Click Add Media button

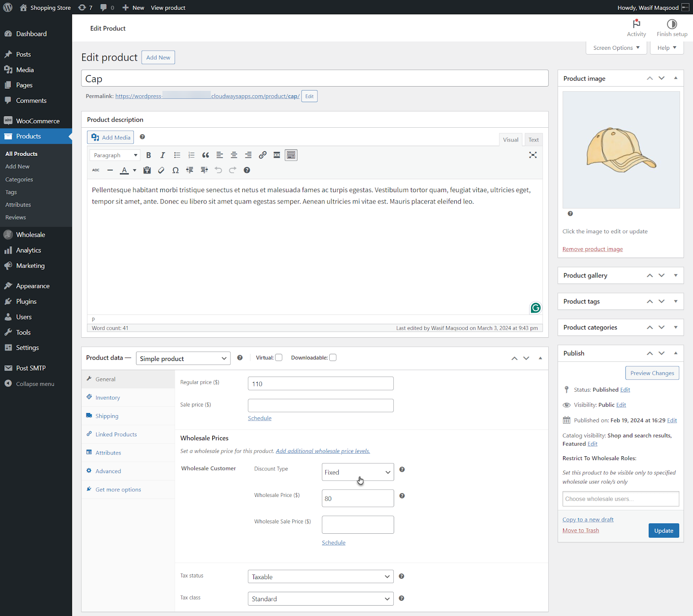coord(110,137)
